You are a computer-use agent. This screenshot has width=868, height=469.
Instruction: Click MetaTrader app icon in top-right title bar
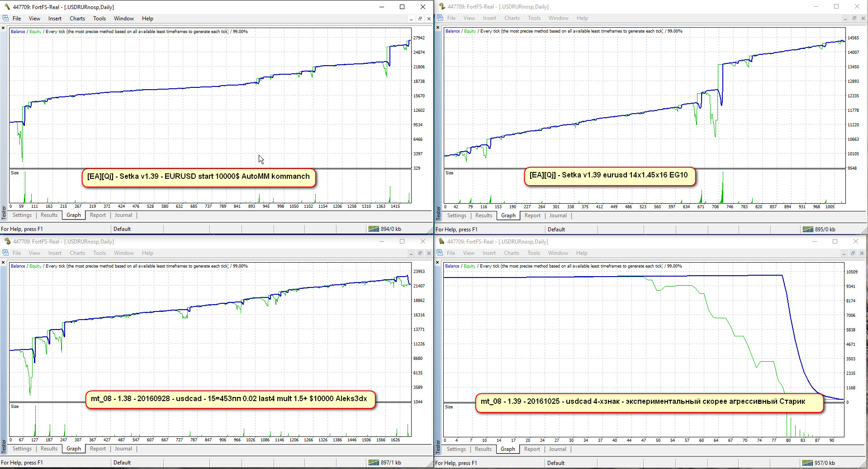coord(441,6)
